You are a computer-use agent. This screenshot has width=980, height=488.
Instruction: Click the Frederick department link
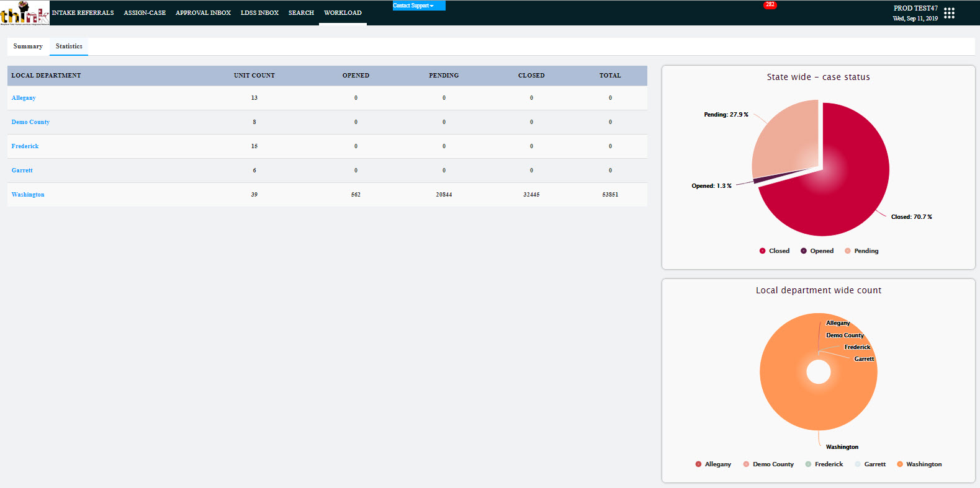(x=25, y=146)
